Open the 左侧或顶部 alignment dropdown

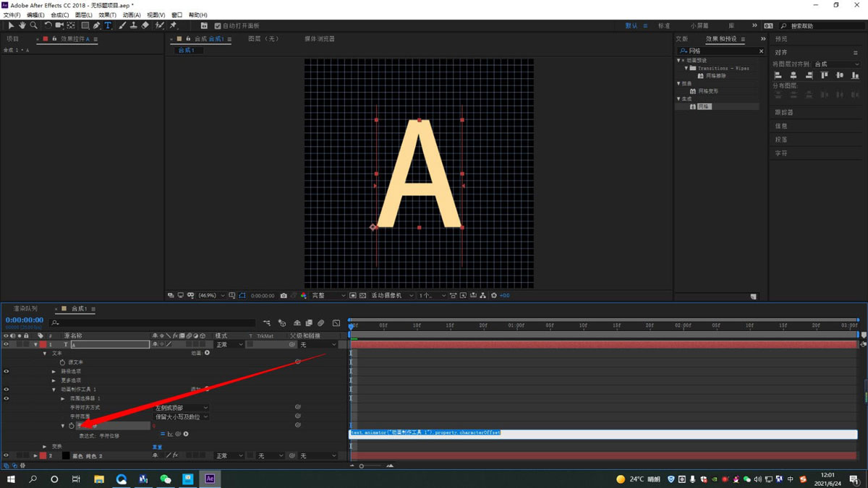click(182, 408)
